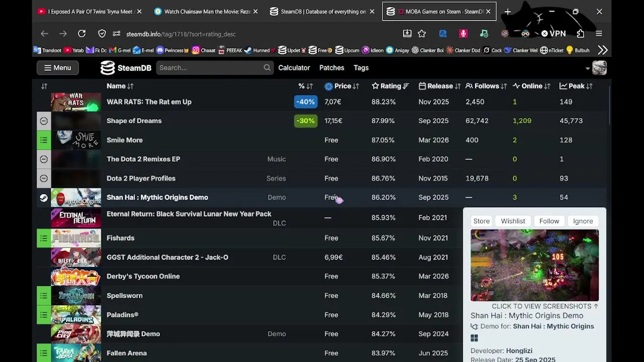Screen dimensions: 644x362
Task: Open the GGST Additional Character 2 - Jack-O link
Action: (x=168, y=257)
